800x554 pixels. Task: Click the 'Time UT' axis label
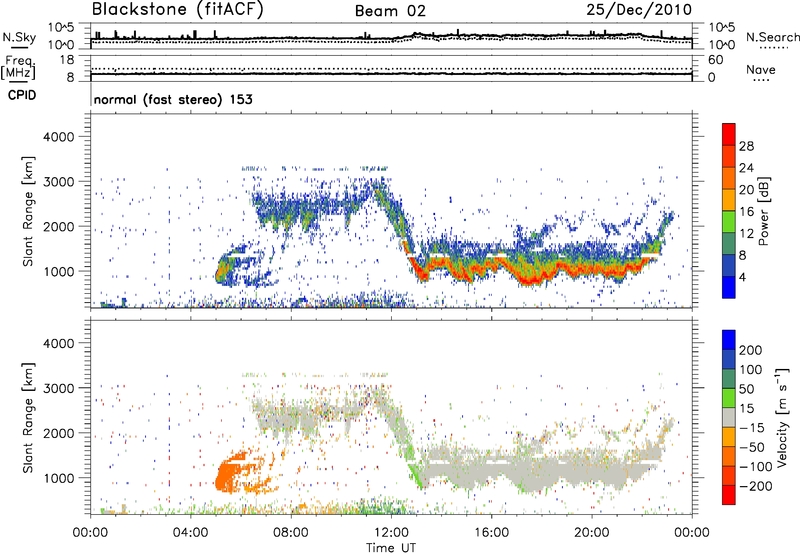coord(391,548)
